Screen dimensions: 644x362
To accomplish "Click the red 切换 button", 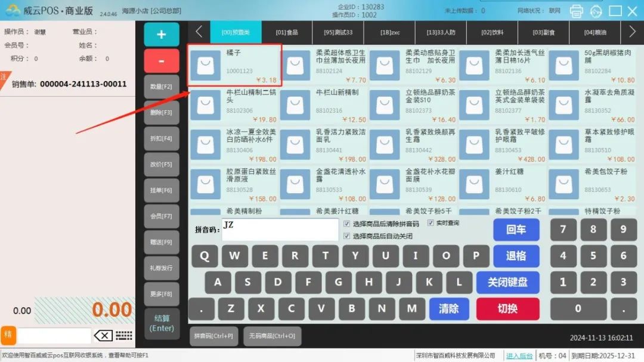I will [x=507, y=308].
